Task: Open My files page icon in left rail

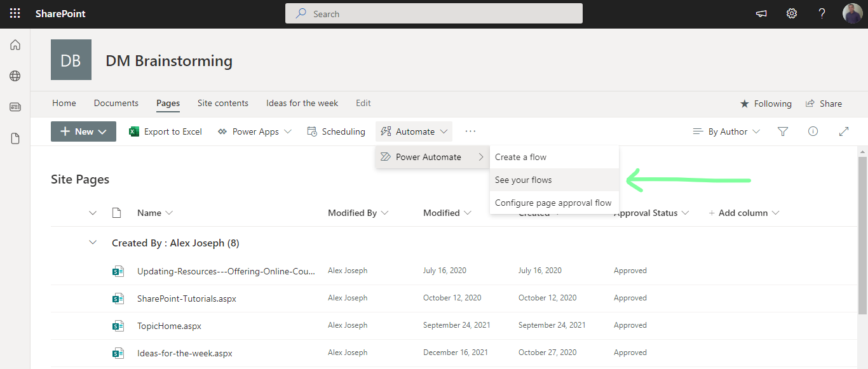Action: (x=15, y=138)
